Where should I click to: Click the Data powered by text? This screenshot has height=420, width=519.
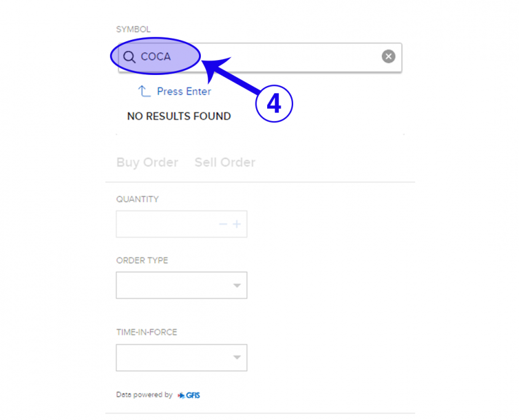[x=144, y=395]
